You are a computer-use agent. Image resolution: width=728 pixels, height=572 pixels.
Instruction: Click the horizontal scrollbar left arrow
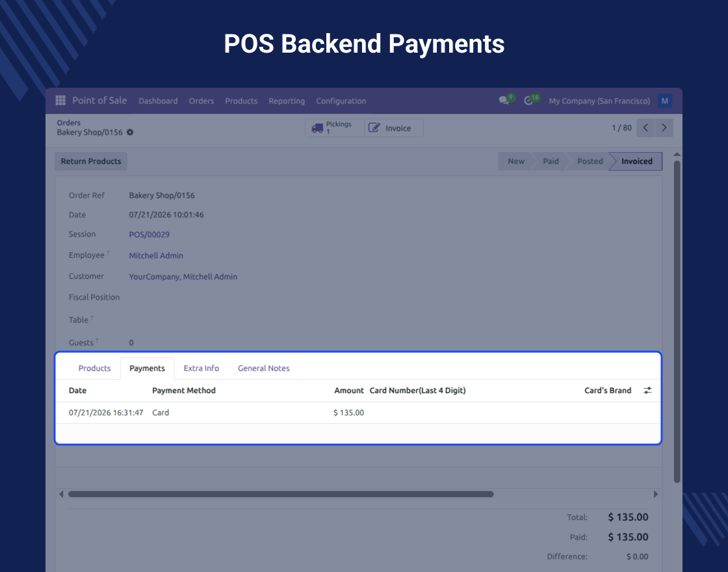pyautogui.click(x=61, y=494)
